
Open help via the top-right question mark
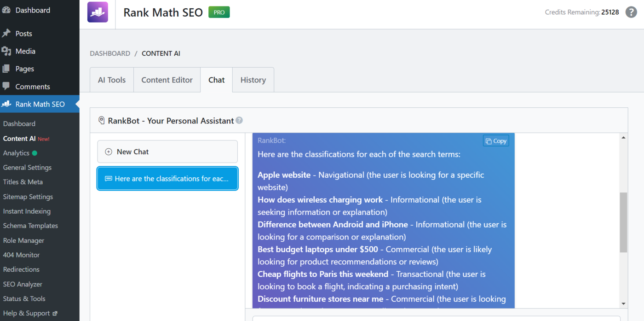point(631,12)
